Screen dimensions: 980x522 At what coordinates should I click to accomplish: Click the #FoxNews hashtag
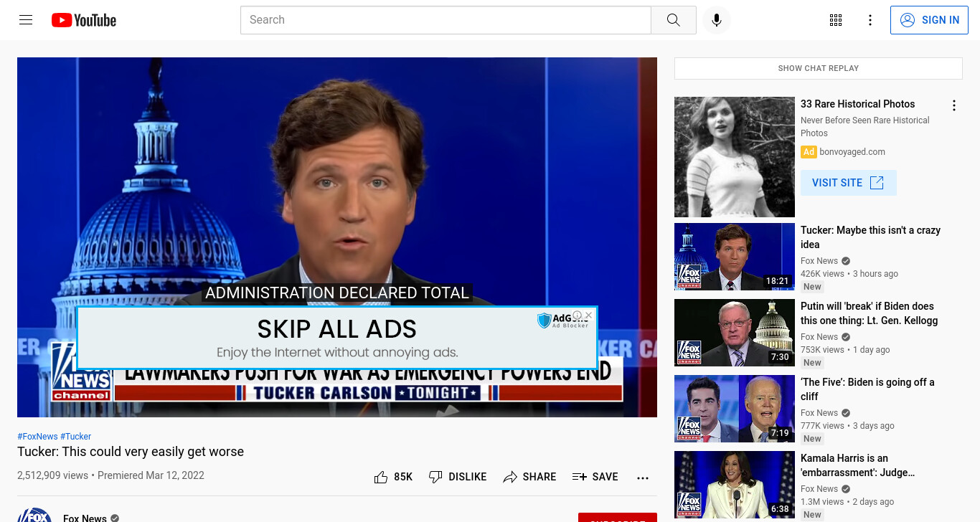tap(37, 437)
